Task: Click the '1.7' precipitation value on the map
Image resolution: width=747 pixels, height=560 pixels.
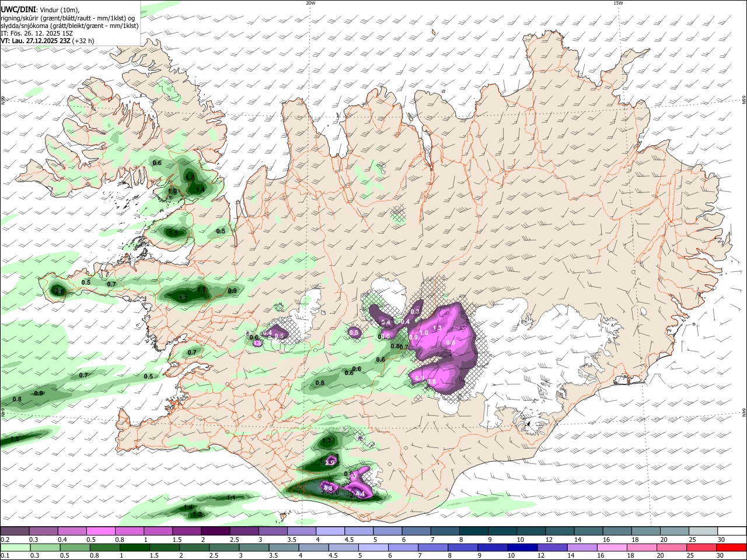Action: pyautogui.click(x=183, y=298)
